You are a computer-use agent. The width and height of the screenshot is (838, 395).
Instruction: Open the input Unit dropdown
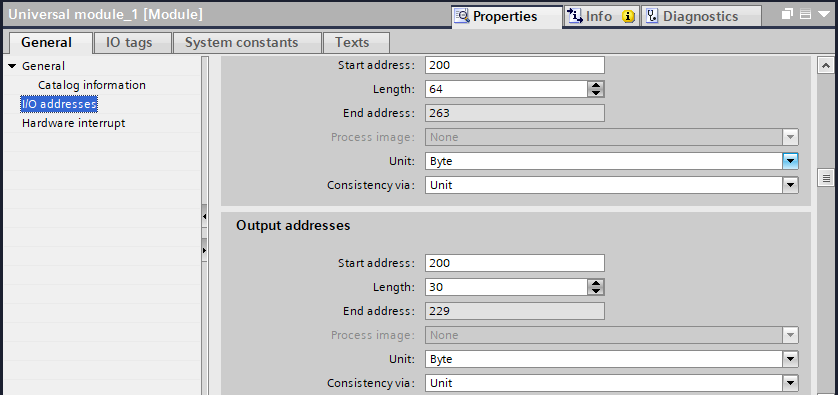tap(790, 161)
